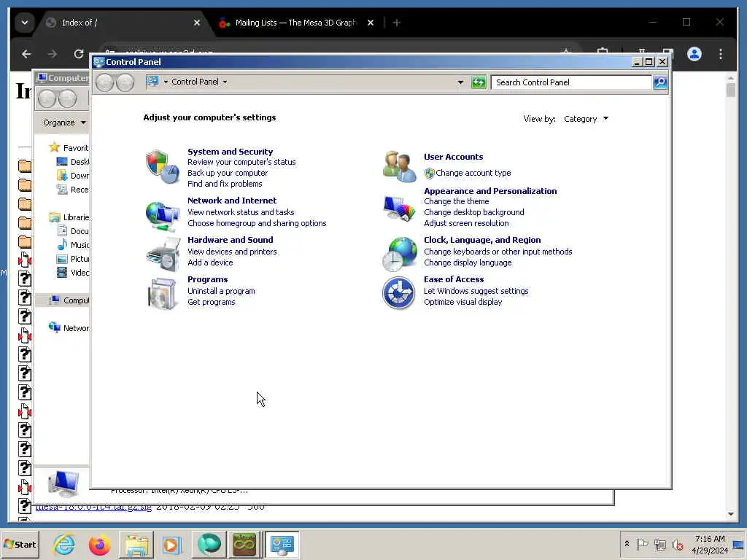Click the Control Panel address bar icon
The image size is (747, 560).
(152, 82)
